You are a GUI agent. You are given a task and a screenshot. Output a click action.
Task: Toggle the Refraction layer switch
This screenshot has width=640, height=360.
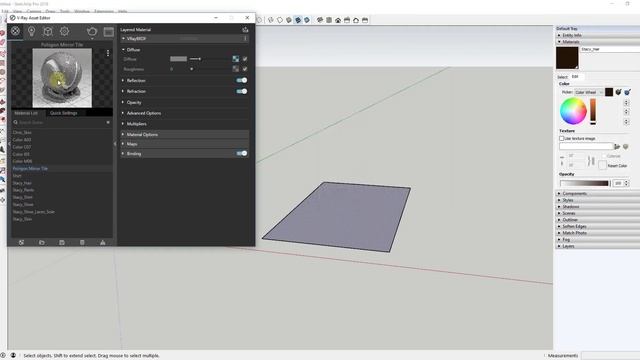242,91
